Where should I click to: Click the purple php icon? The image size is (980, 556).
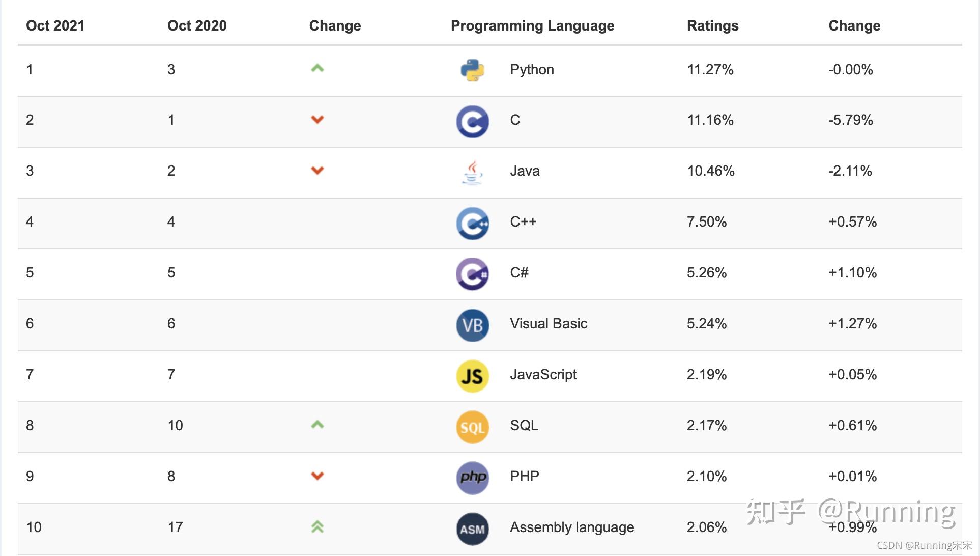(472, 478)
